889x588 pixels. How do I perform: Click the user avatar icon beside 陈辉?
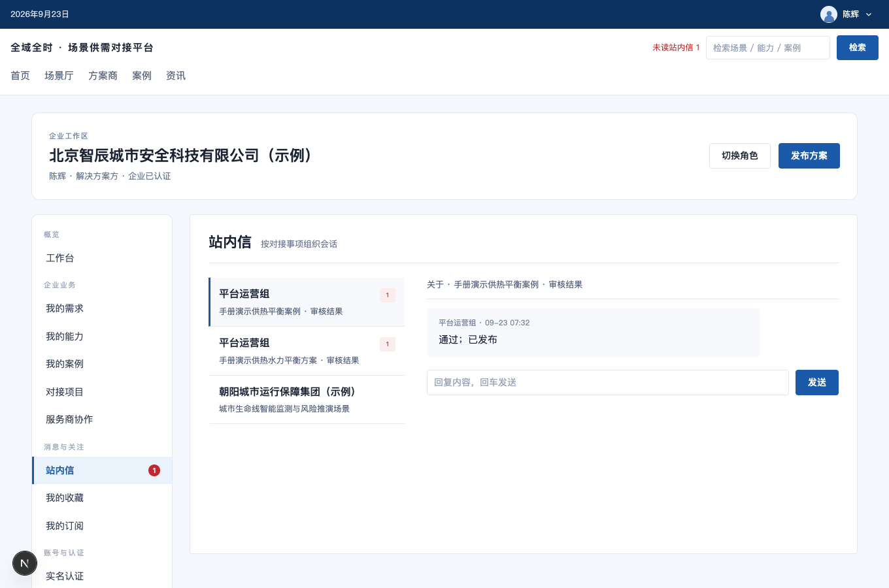[829, 14]
